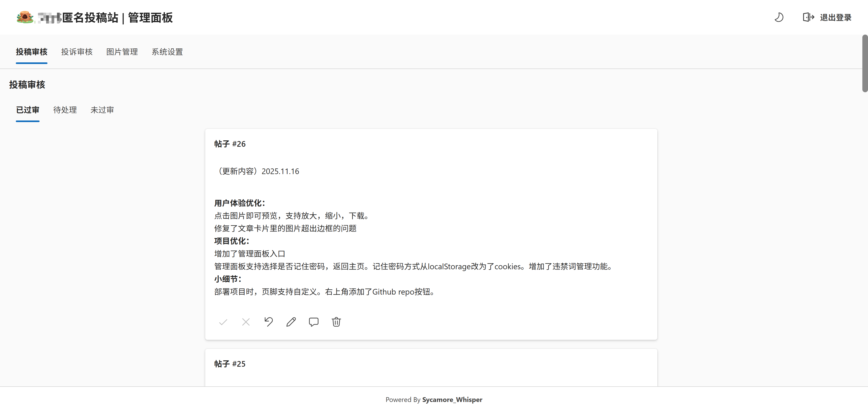Screen dimensions: 868x411
Task: Approve post #26 with checkmark icon
Action: [223, 322]
